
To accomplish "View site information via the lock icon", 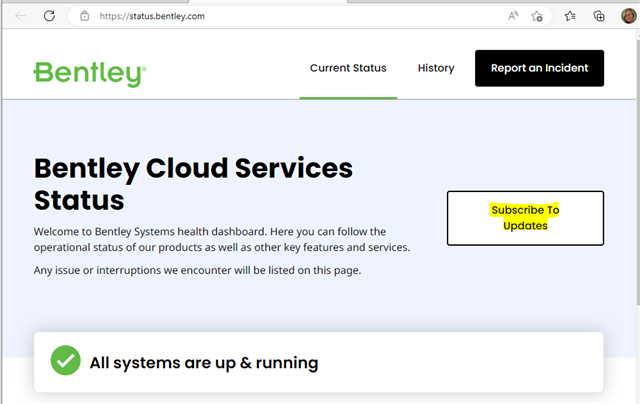I will [x=84, y=16].
